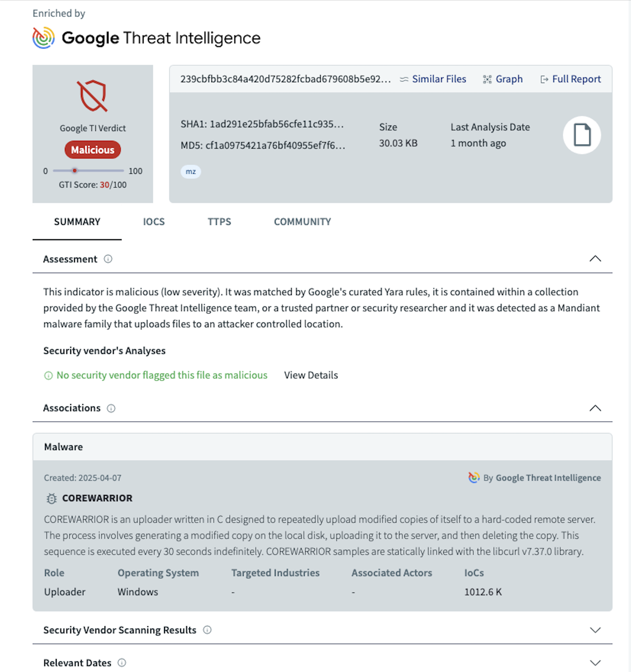Open the Similar Files link
The height and width of the screenshot is (672, 631).
click(x=439, y=79)
